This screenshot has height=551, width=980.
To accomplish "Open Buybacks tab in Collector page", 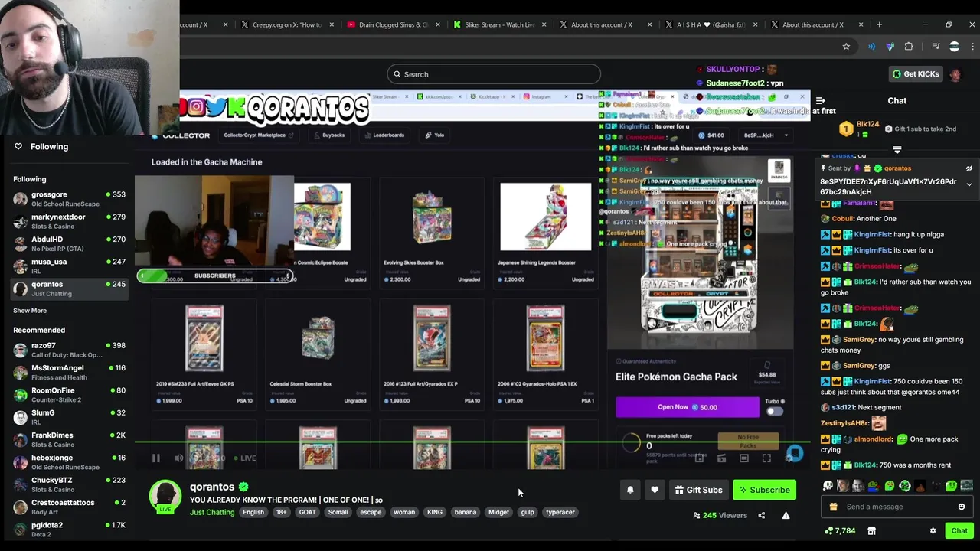I will click(x=328, y=135).
